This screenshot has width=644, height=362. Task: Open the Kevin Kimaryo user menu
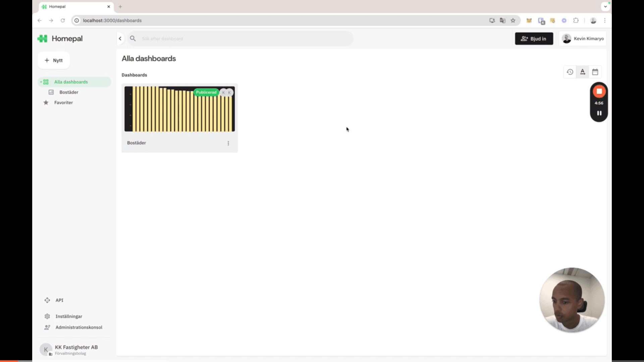[x=583, y=39]
